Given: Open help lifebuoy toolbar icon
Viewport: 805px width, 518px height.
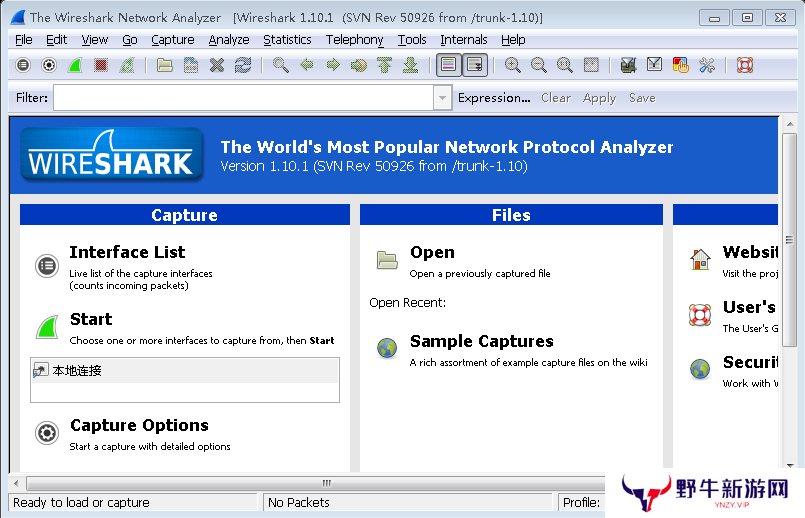Looking at the screenshot, I should tap(745, 65).
